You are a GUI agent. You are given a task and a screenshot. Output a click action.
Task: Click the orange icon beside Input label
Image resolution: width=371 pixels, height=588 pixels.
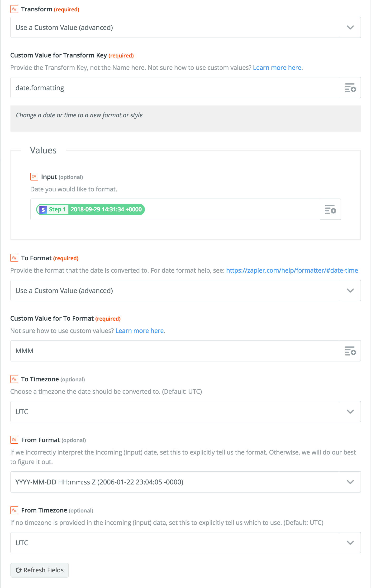pos(34,176)
